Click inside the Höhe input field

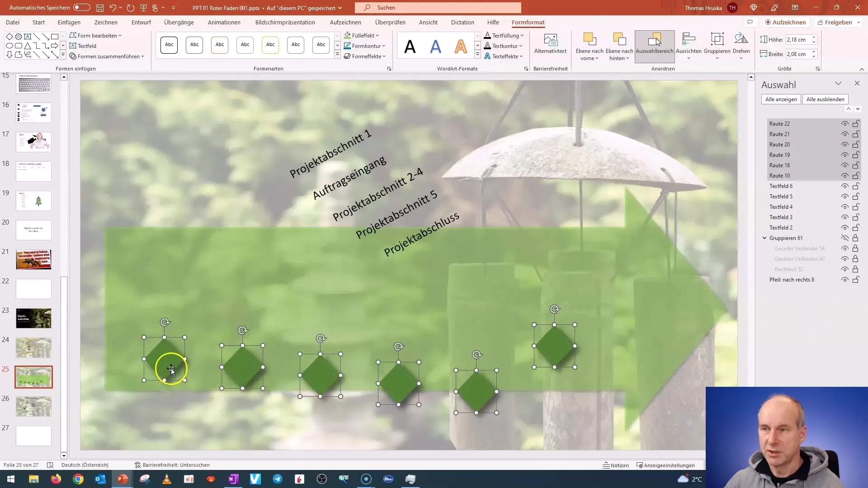click(797, 40)
